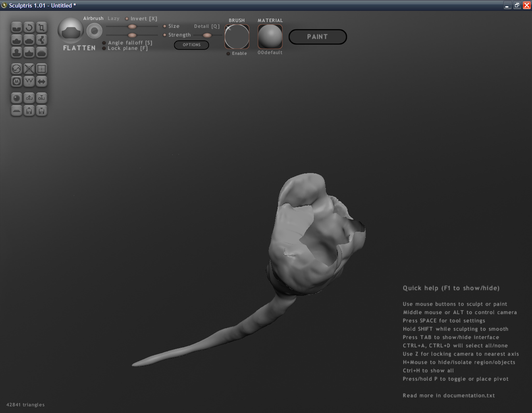Image resolution: width=532 pixels, height=413 pixels.
Task: Create a new sphere with the sphere icon
Action: (17, 98)
